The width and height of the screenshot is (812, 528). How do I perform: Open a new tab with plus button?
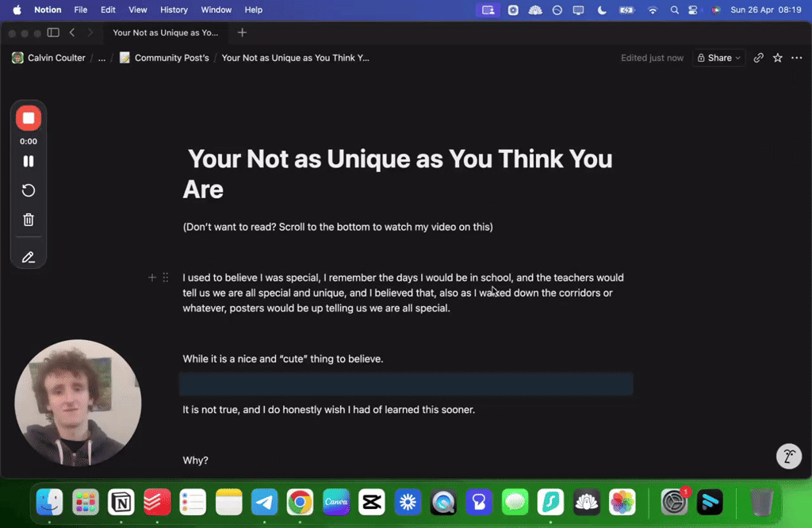[x=242, y=33]
